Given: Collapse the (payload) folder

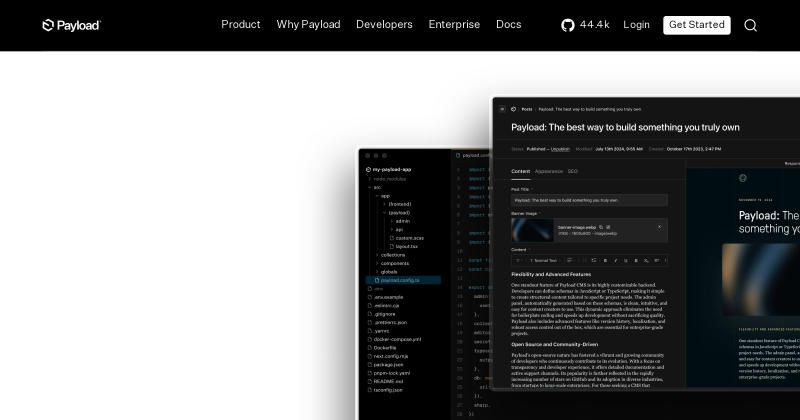Looking at the screenshot, I should (396, 213).
